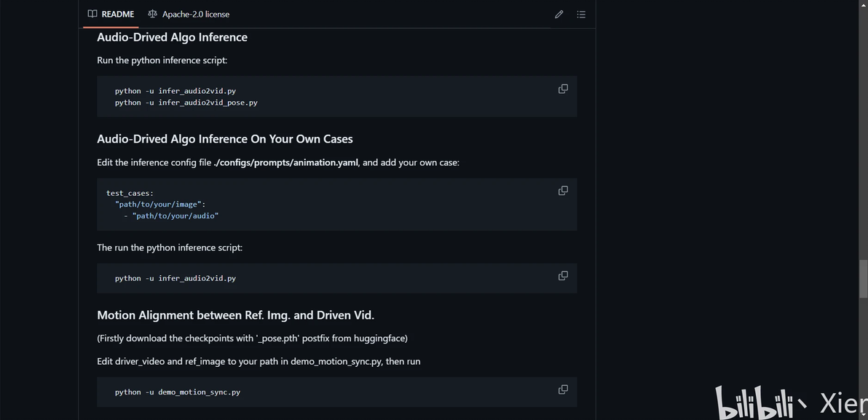Click the bold ./configs/prompts/animation.yaml text
This screenshot has height=420, width=868.
[285, 162]
